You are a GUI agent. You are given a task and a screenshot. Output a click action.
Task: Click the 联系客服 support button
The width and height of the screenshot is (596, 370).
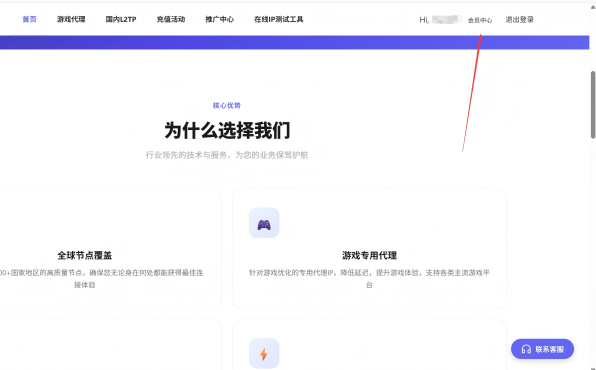pos(542,349)
